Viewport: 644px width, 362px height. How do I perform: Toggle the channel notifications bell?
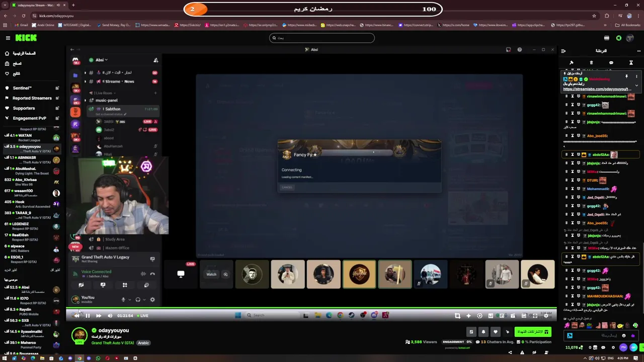coord(483,332)
